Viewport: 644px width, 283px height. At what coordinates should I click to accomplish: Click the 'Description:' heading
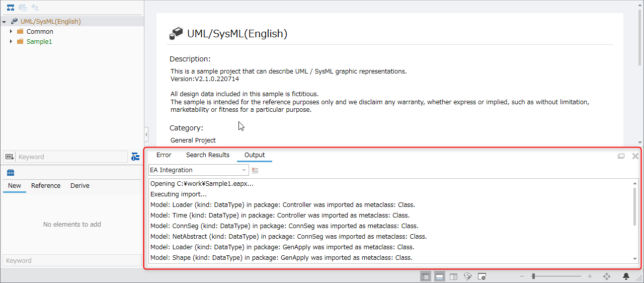tap(190, 59)
